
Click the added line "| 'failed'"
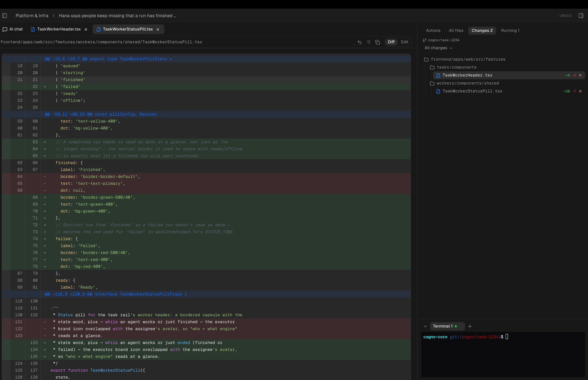point(206,87)
